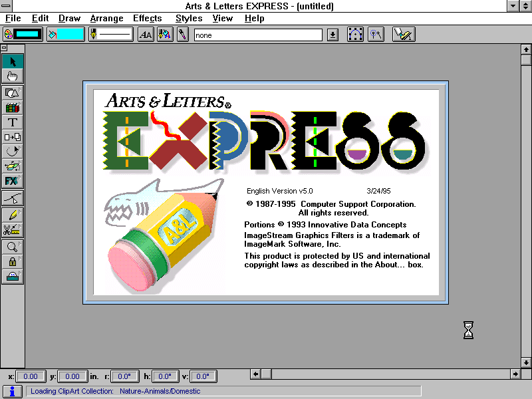The width and height of the screenshot is (532, 399).
Task: Click the 'English Version v5.0' text
Action: [x=279, y=191]
